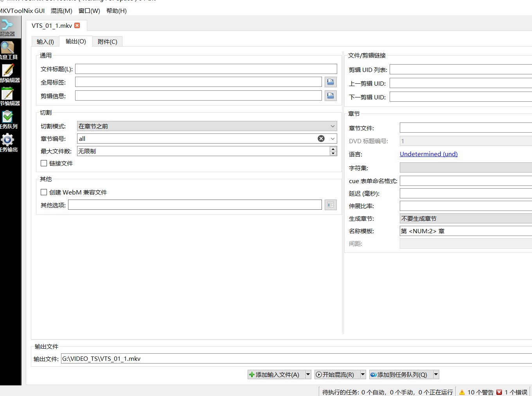The height and width of the screenshot is (396, 532).
Task: Switch to the 输入(I) tab
Action: coord(45,41)
